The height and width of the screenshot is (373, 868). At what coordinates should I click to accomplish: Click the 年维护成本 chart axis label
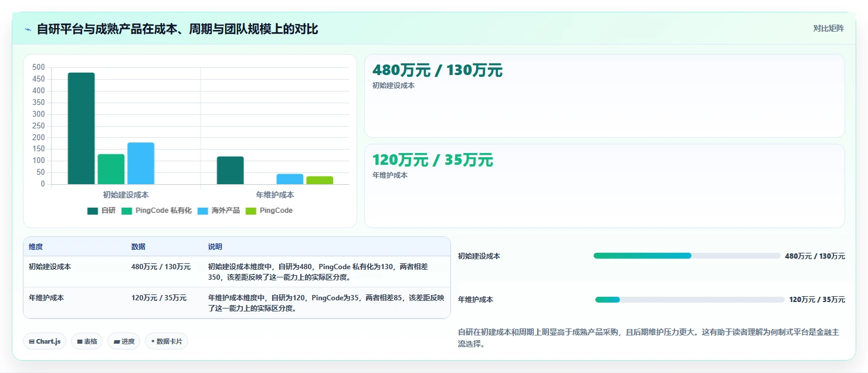(x=275, y=195)
